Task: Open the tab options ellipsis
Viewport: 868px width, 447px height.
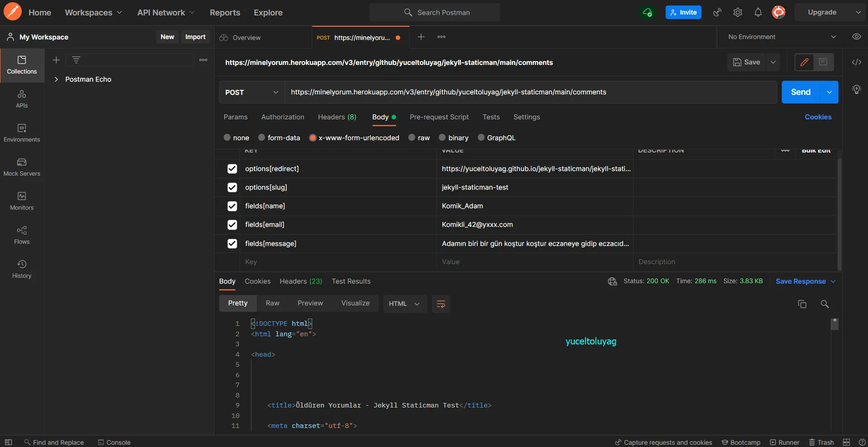Action: (x=441, y=37)
